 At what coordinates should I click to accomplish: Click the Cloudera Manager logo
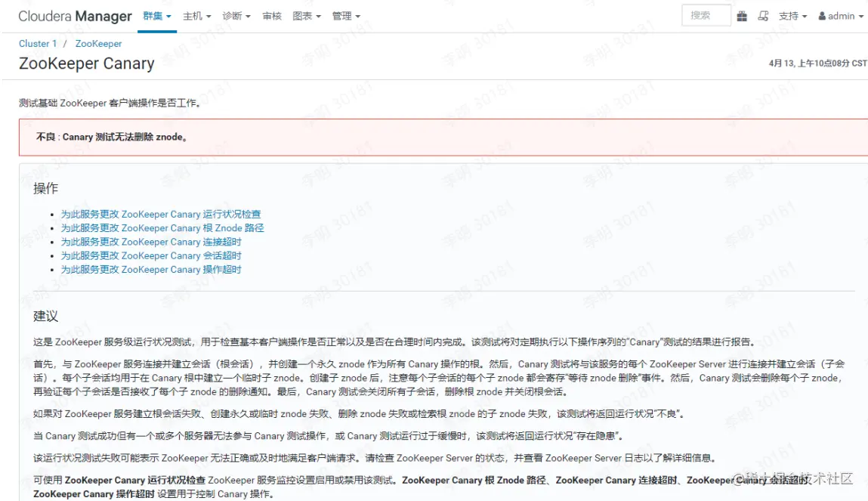(x=75, y=16)
